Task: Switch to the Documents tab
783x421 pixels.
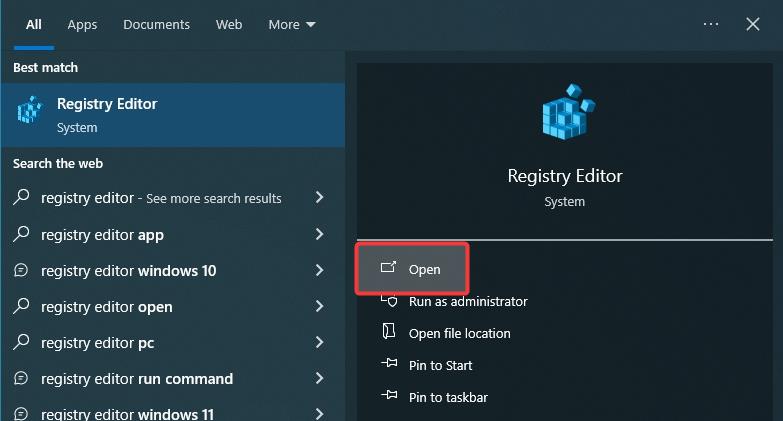Action: [x=156, y=24]
